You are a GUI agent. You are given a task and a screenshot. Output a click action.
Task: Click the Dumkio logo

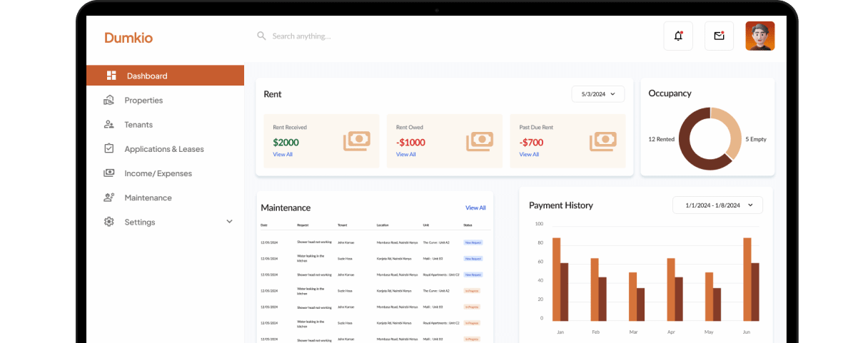pyautogui.click(x=128, y=38)
